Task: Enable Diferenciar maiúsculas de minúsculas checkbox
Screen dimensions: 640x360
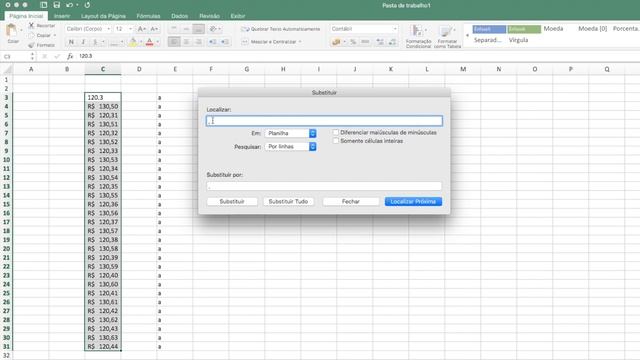Action: pyautogui.click(x=336, y=132)
